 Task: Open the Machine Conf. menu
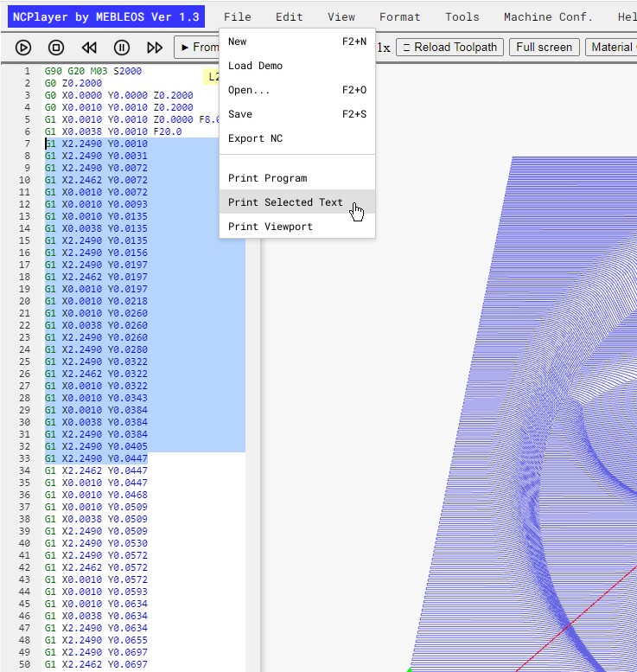tap(548, 17)
